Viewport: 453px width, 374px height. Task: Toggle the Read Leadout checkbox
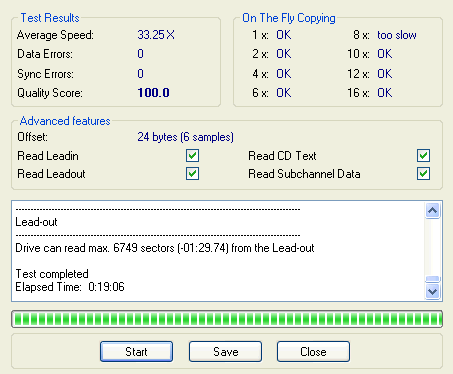[x=192, y=173]
